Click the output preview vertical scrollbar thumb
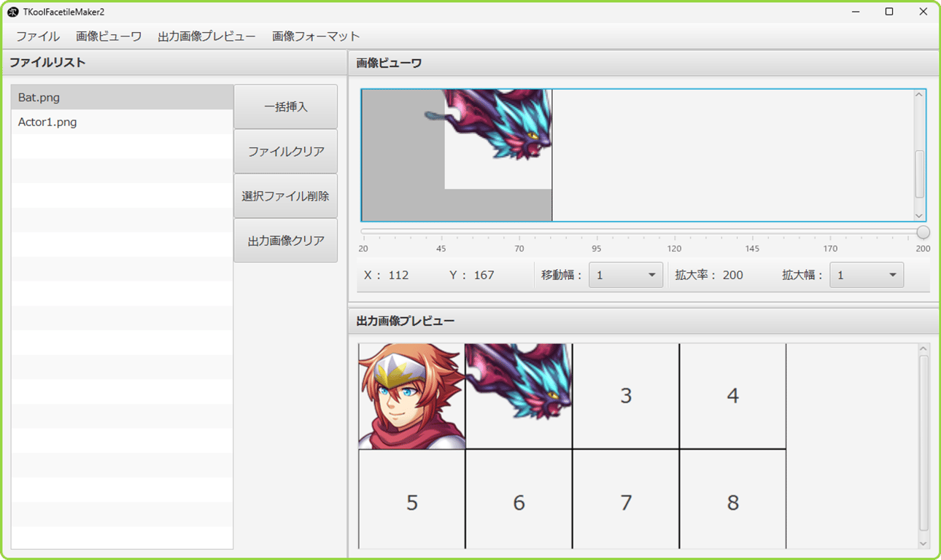 pos(924,443)
